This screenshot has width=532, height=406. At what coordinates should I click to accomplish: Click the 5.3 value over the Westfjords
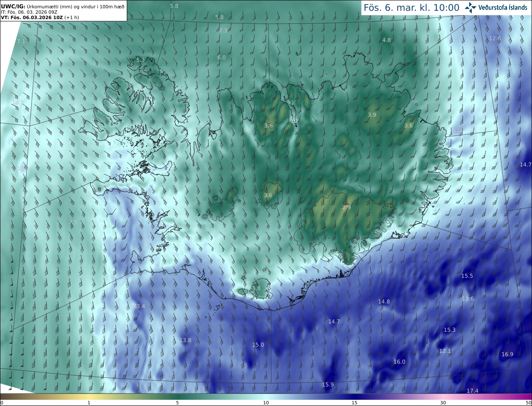[x=140, y=60]
